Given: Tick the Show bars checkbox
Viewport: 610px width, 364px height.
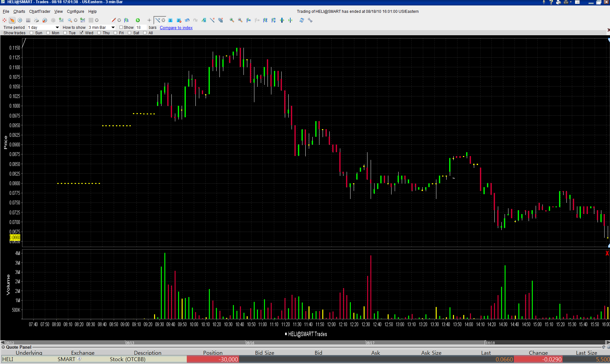Looking at the screenshot, I should tap(121, 27).
